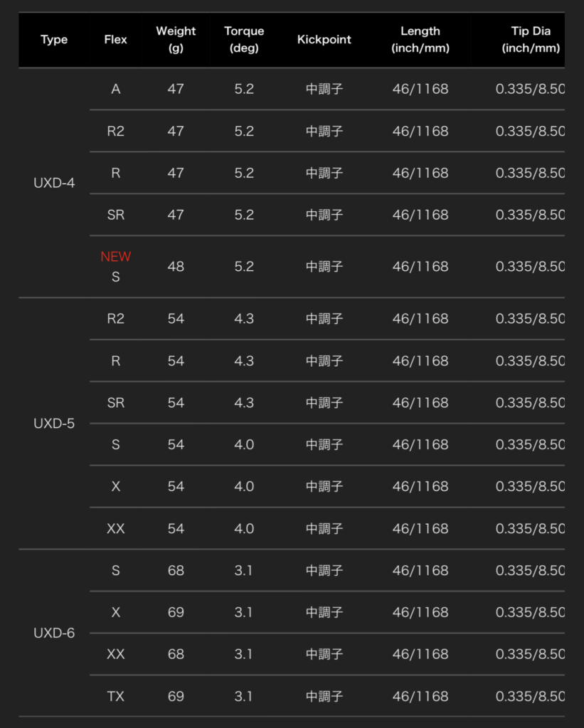Click the Torque (deg) column header
This screenshot has width=584, height=728.
coord(244,40)
